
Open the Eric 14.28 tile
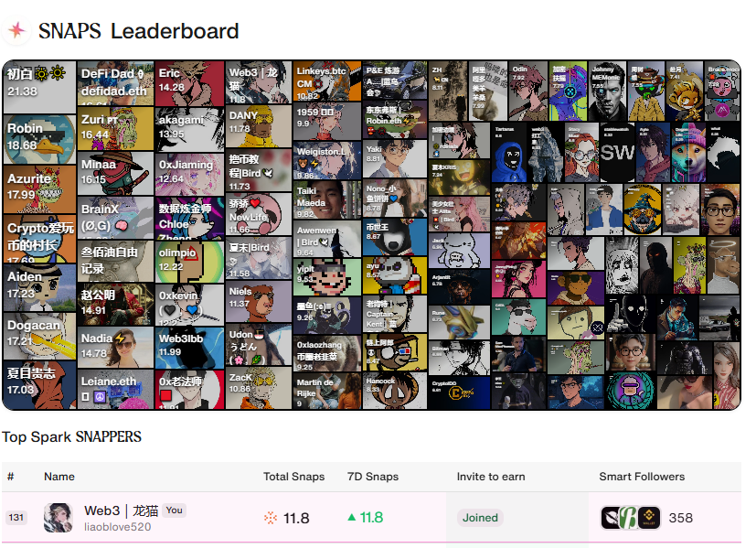click(x=189, y=83)
